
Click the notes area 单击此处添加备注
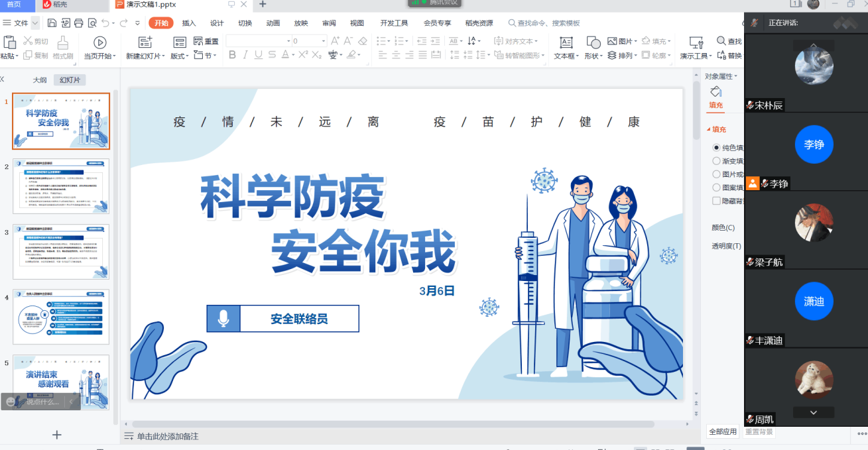tap(168, 436)
